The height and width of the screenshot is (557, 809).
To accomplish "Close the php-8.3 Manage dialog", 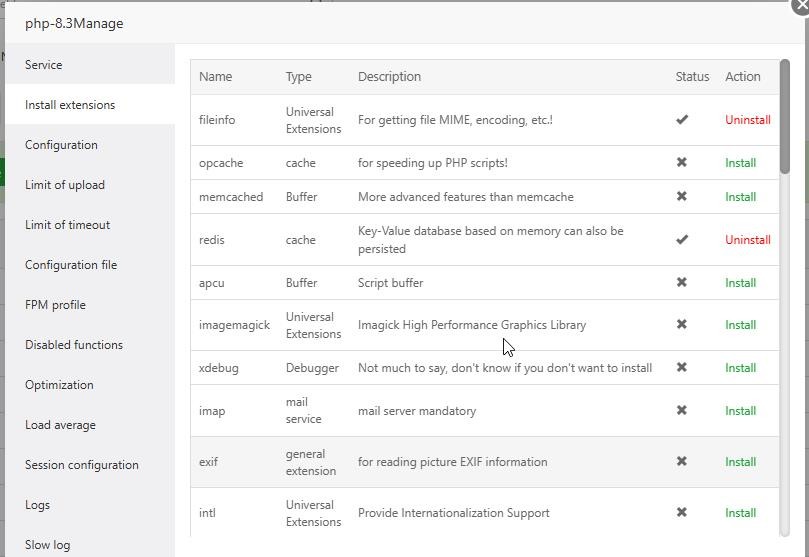I will (x=799, y=4).
